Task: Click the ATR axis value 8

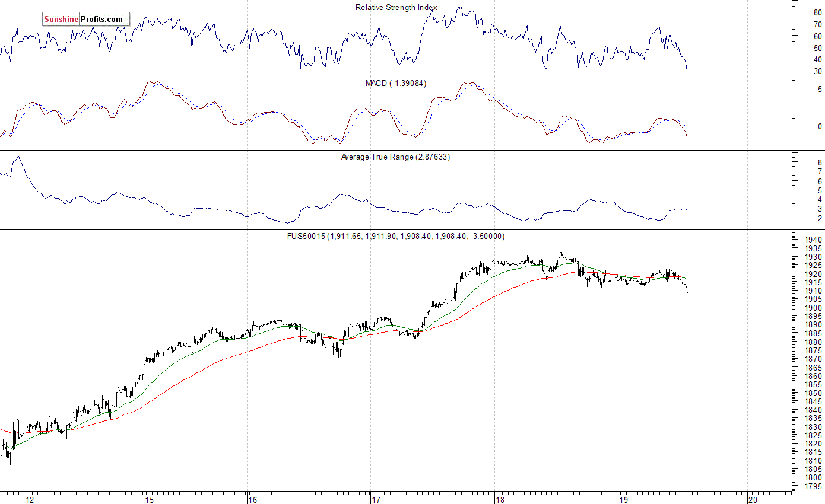Action: tap(820, 162)
